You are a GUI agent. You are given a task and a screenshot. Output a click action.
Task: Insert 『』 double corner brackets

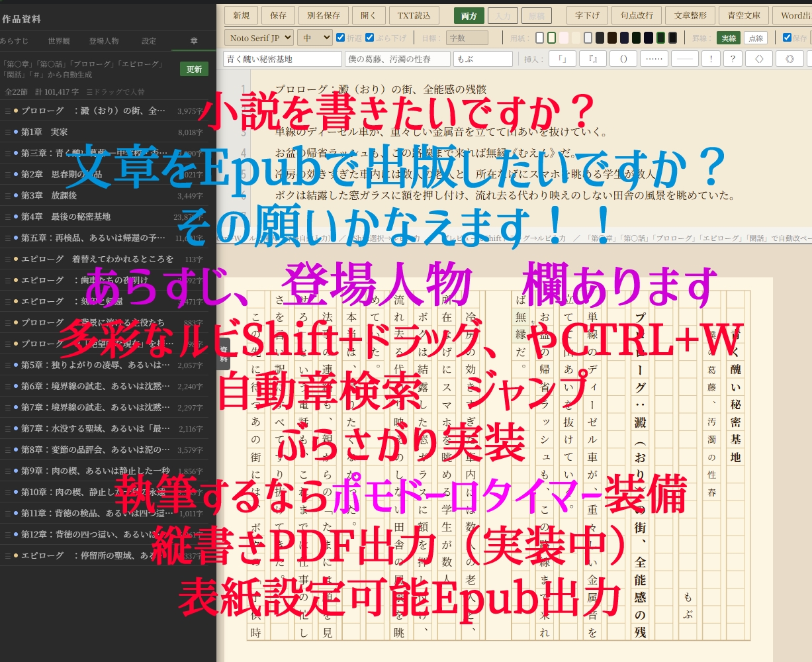[592, 59]
